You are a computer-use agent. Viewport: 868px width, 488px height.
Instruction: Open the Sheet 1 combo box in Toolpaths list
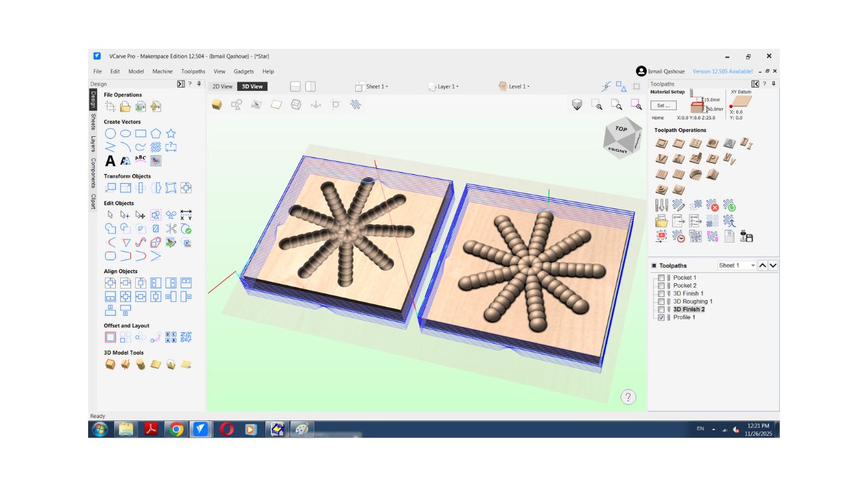click(736, 266)
